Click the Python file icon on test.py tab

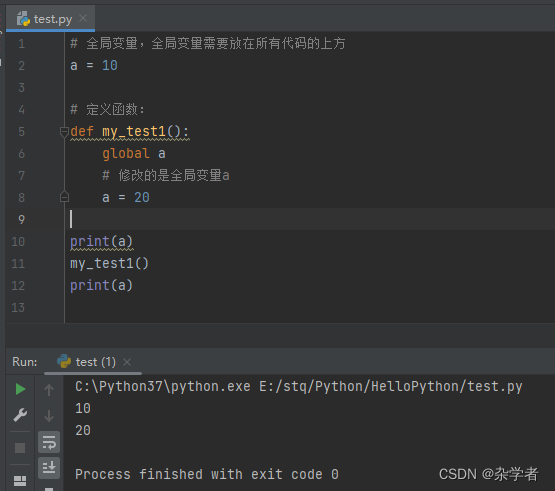23,18
